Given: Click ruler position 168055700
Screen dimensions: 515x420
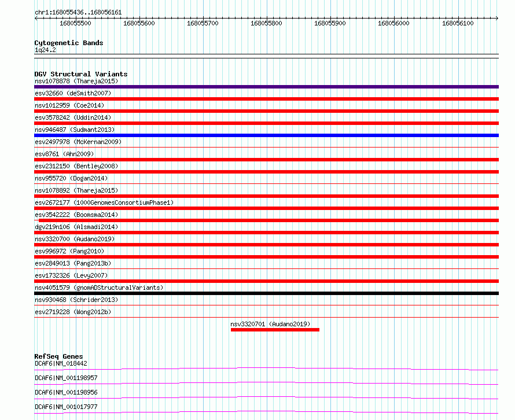Looking at the screenshot, I should (x=203, y=23).
